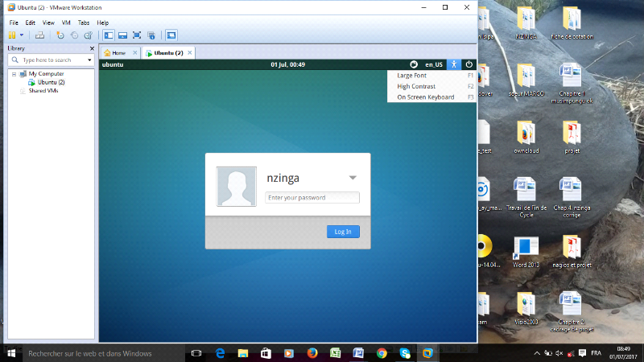Turn on the On Screen Keyboard
The image size is (644, 362).
click(x=425, y=97)
